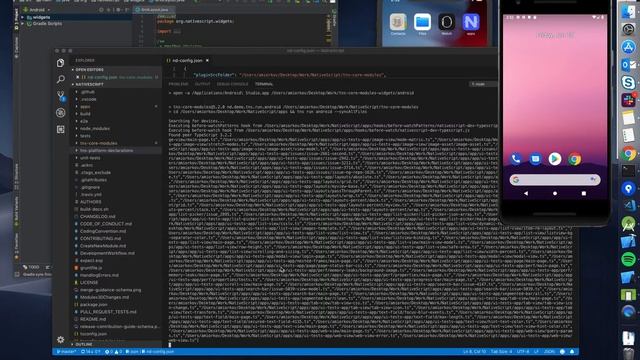Click master branch in status bar
The width and height of the screenshot is (640, 360).
[66, 352]
